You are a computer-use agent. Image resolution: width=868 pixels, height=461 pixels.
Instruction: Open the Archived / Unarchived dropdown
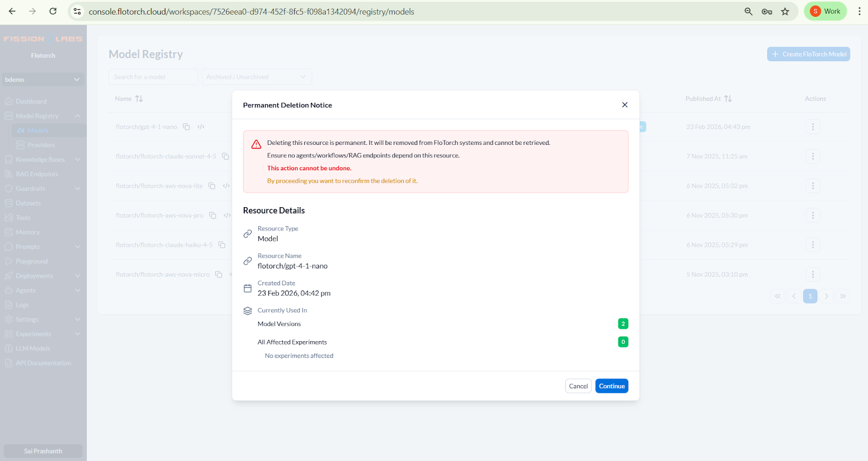click(x=257, y=77)
